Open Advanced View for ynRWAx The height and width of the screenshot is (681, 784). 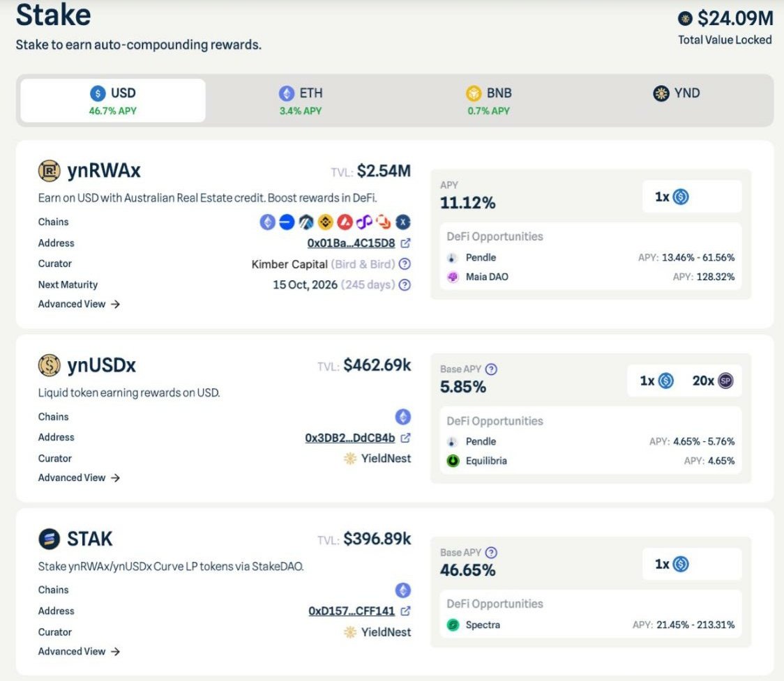click(x=79, y=304)
